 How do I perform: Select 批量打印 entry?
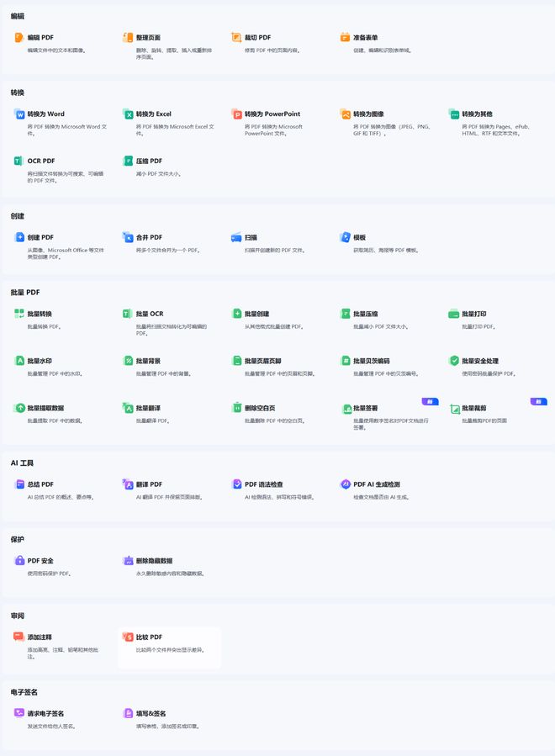click(x=473, y=314)
